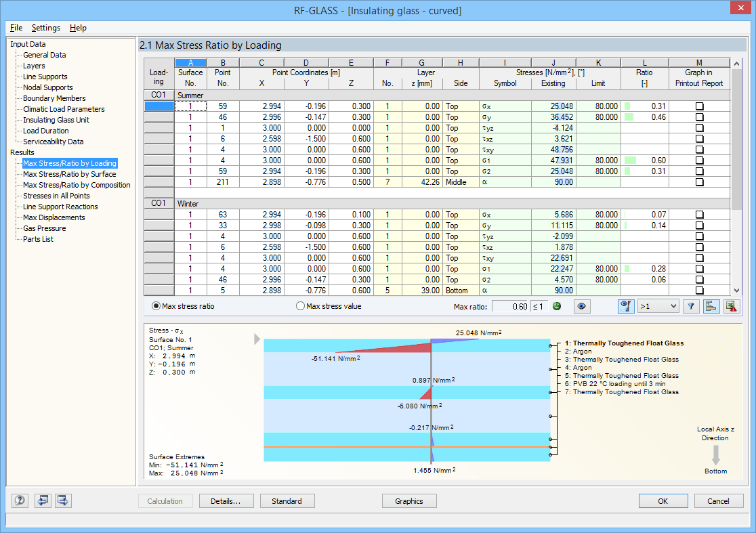Click the gray triangle beside stress diagram
Image resolution: width=756 pixels, height=533 pixels.
(257, 339)
